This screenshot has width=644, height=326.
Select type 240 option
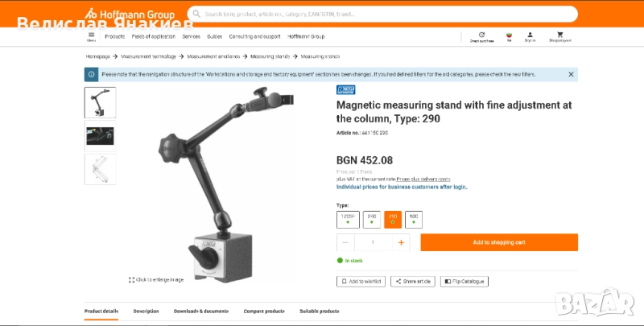[372, 220]
